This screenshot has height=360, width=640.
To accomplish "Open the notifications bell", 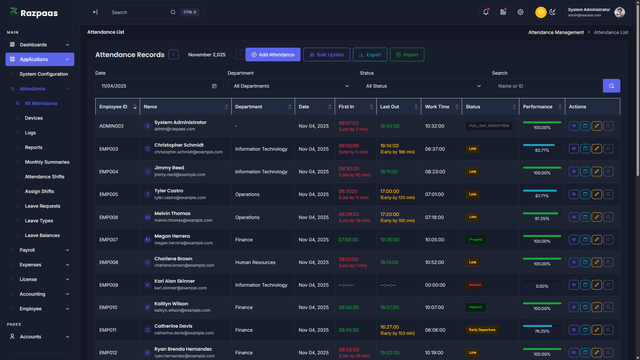I will coord(486,12).
